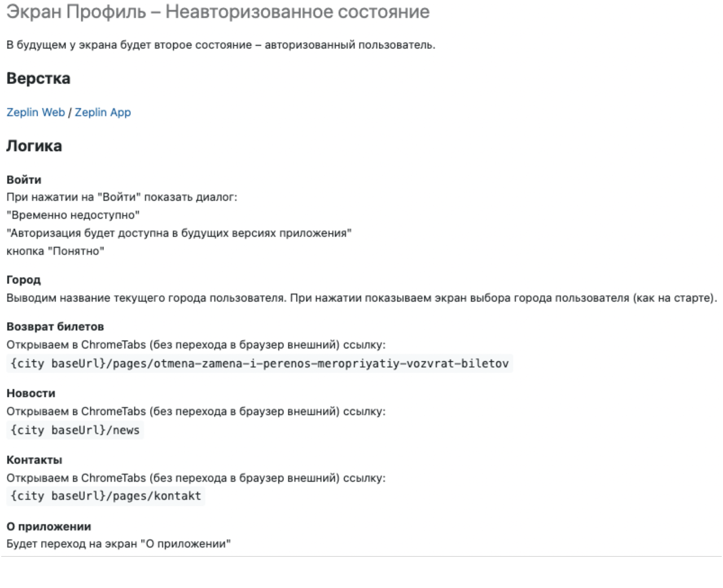This screenshot has height=588, width=723.
Task: Open the Zeplin App link
Action: click(102, 112)
